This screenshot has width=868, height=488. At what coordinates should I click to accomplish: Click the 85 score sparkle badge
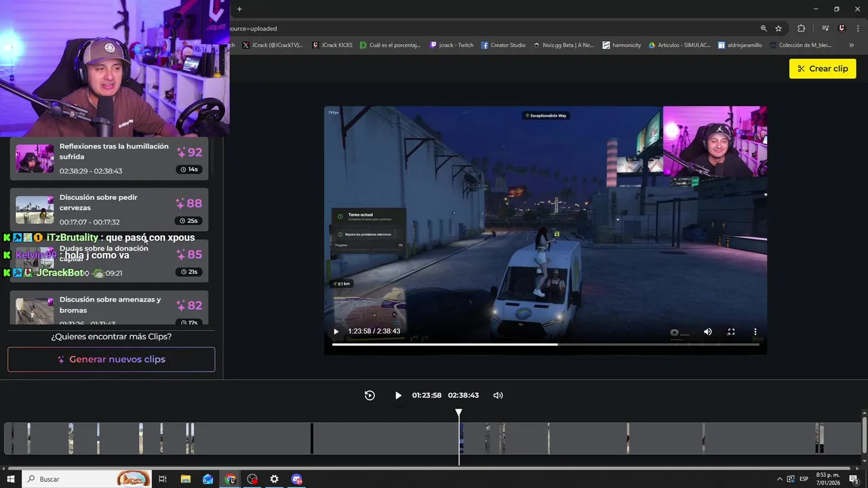point(189,255)
